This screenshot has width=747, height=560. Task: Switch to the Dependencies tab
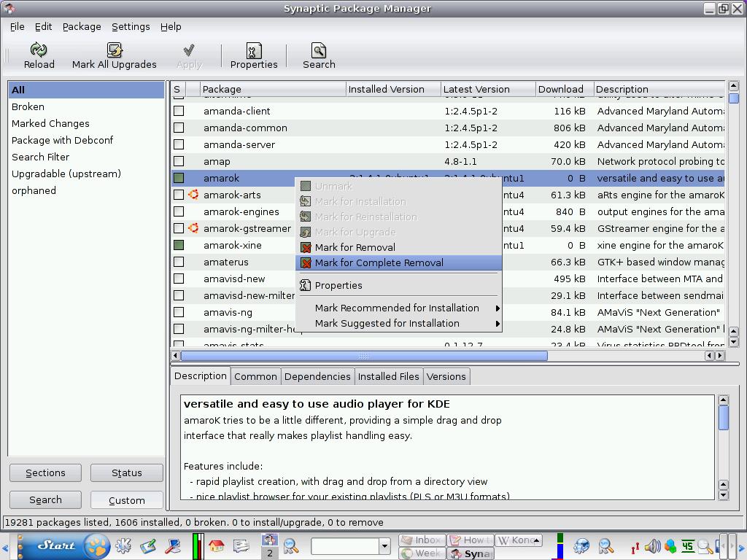[317, 376]
